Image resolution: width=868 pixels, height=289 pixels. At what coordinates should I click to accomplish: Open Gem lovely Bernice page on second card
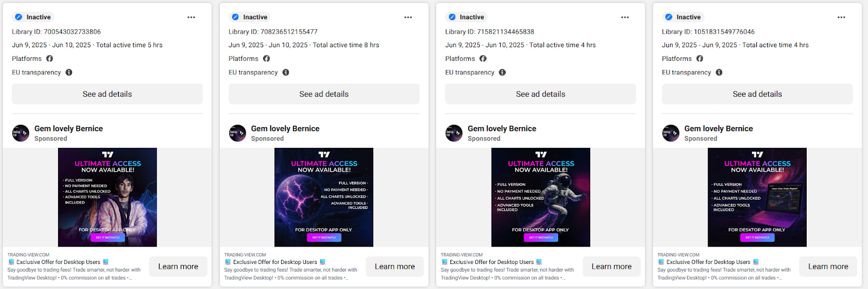[x=285, y=129]
